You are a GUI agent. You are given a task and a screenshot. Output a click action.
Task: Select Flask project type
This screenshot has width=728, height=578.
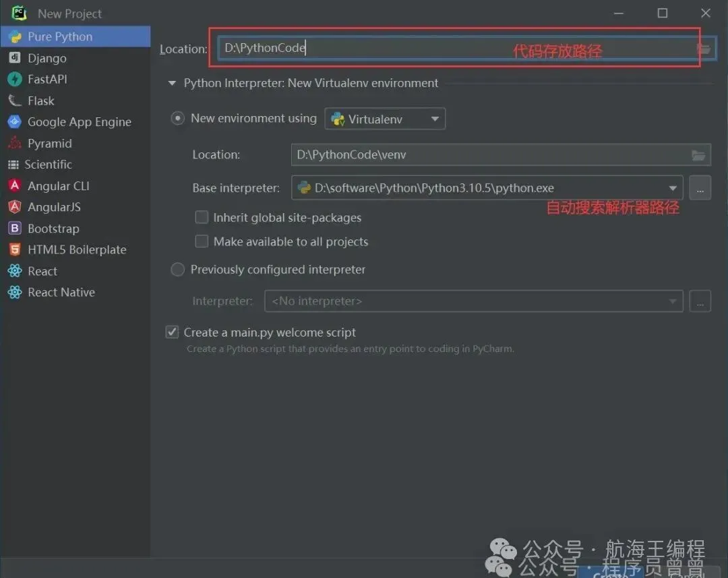tap(75, 100)
